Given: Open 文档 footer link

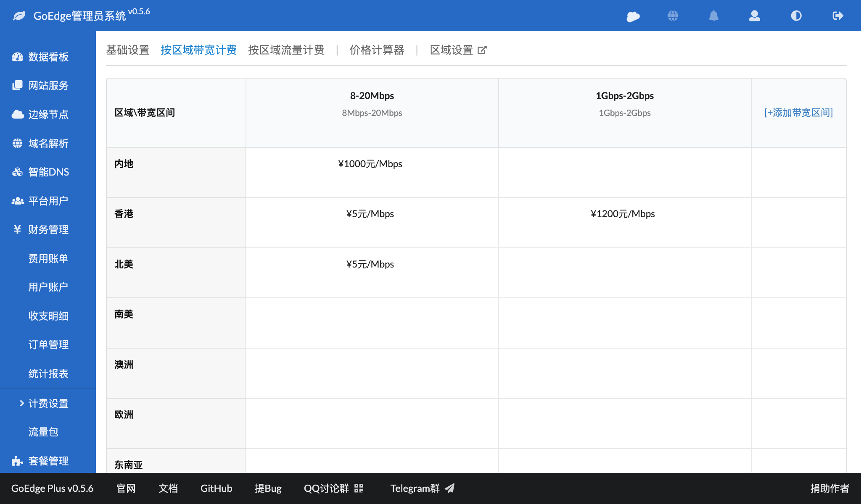Looking at the screenshot, I should point(168,488).
